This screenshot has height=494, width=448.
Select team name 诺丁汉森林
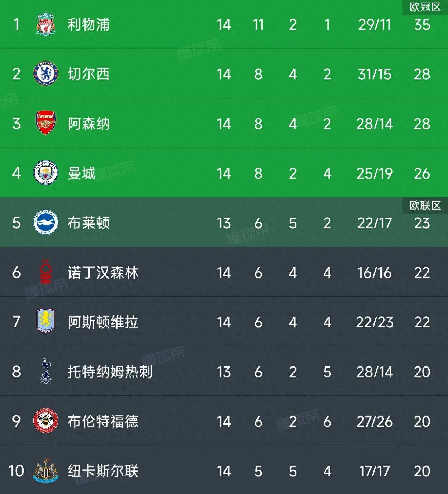pos(103,273)
